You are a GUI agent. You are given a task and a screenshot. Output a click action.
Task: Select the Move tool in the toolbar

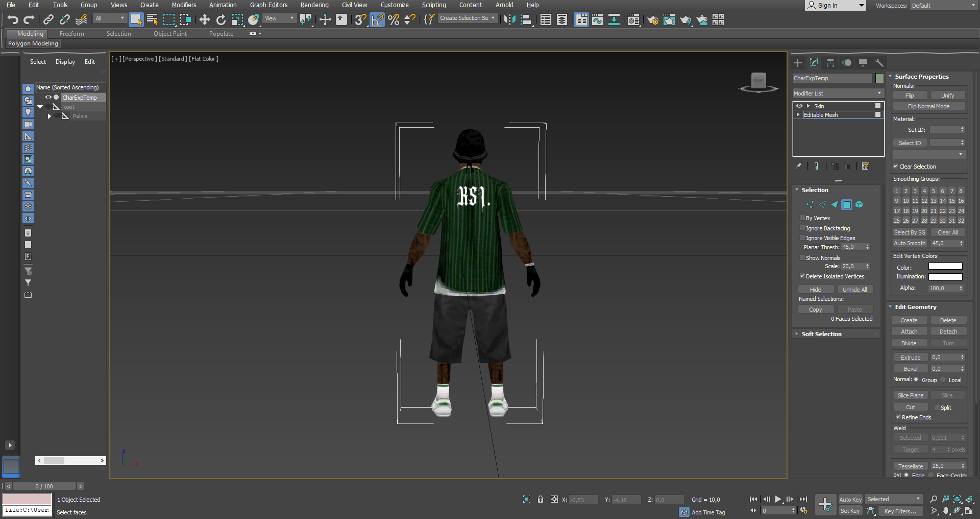click(x=204, y=19)
